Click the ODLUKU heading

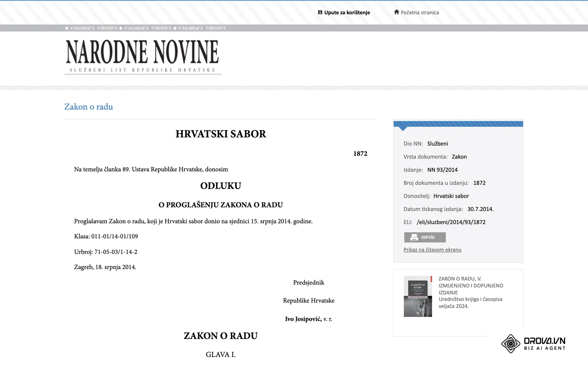point(220,186)
